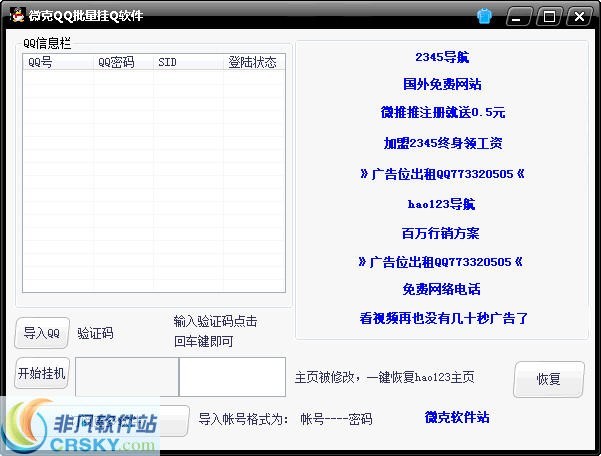Screen dimensions: 601x456
Task: Open the blue shirt skin icon
Action: click(484, 16)
